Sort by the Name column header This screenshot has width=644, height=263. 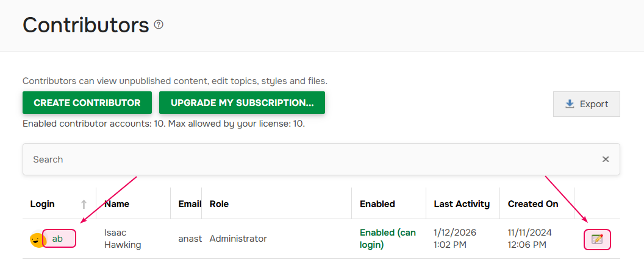117,204
